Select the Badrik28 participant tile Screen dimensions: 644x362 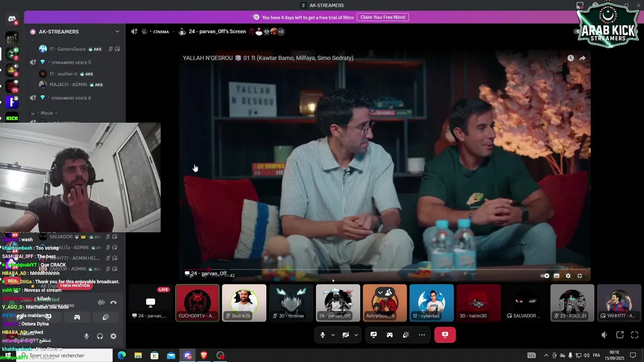(x=244, y=303)
